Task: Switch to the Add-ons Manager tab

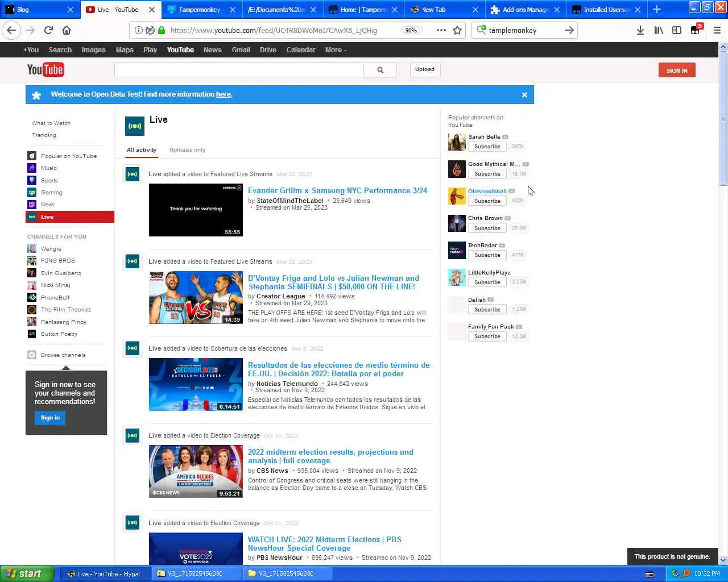Action: 526,10
